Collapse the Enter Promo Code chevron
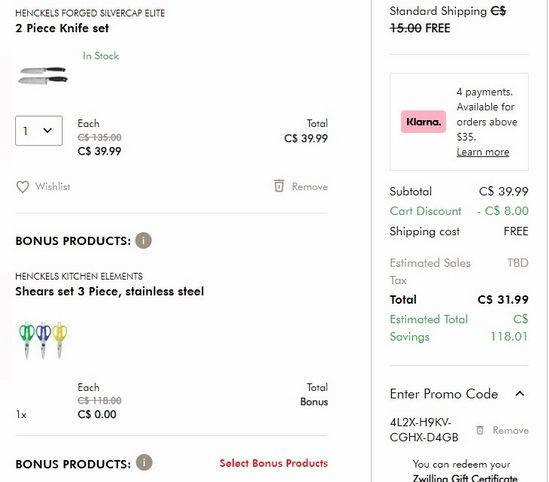This screenshot has height=482, width=549. pyautogui.click(x=520, y=394)
